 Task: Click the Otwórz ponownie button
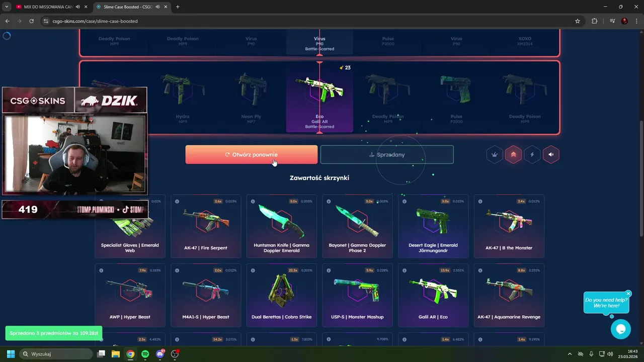pos(251,154)
